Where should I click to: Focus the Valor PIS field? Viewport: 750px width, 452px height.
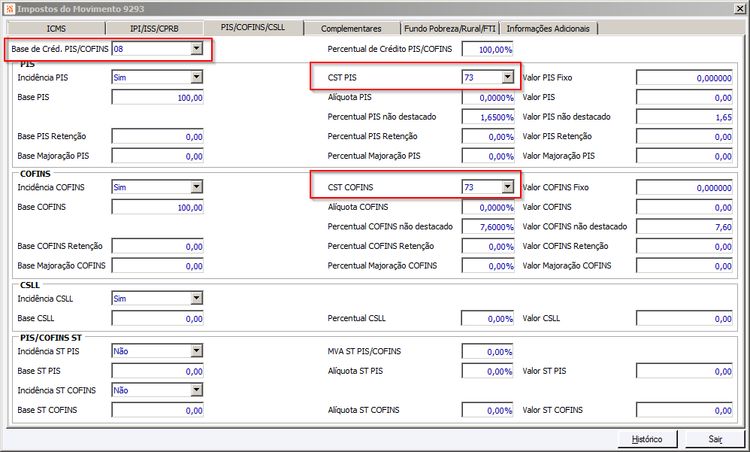click(x=684, y=98)
